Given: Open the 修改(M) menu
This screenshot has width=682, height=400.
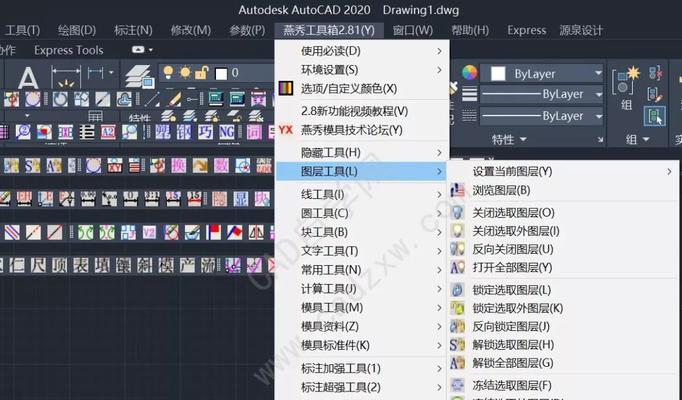Looking at the screenshot, I should pyautogui.click(x=191, y=30).
